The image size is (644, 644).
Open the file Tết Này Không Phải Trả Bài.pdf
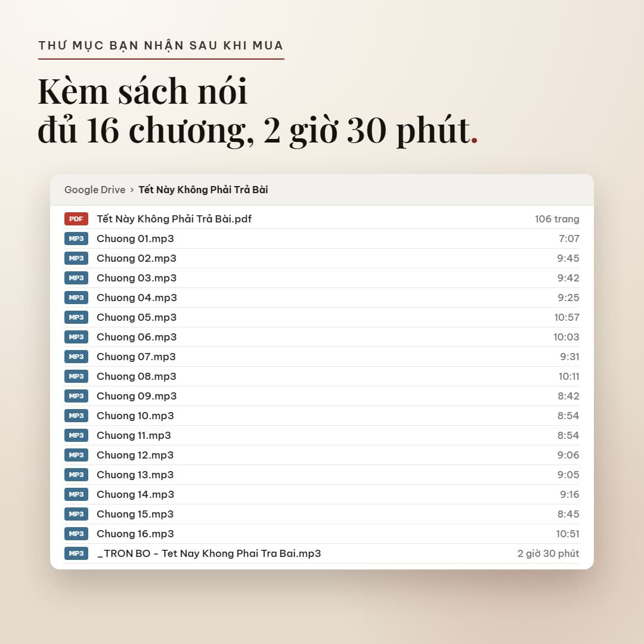coord(174,219)
